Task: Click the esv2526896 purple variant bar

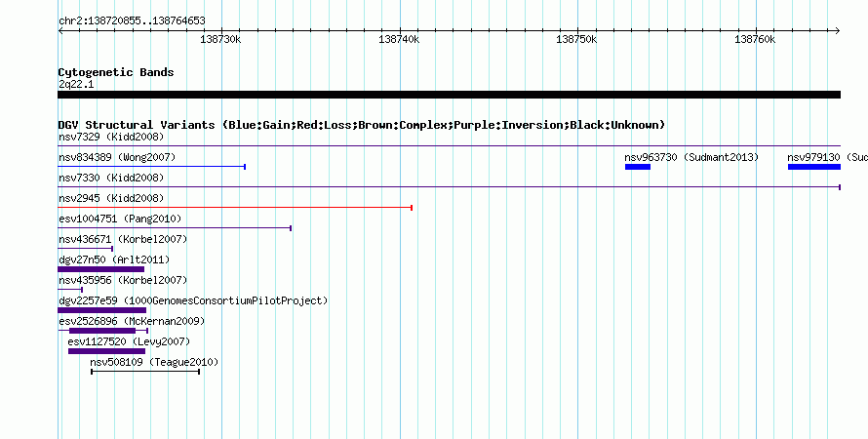Action: coord(103,331)
